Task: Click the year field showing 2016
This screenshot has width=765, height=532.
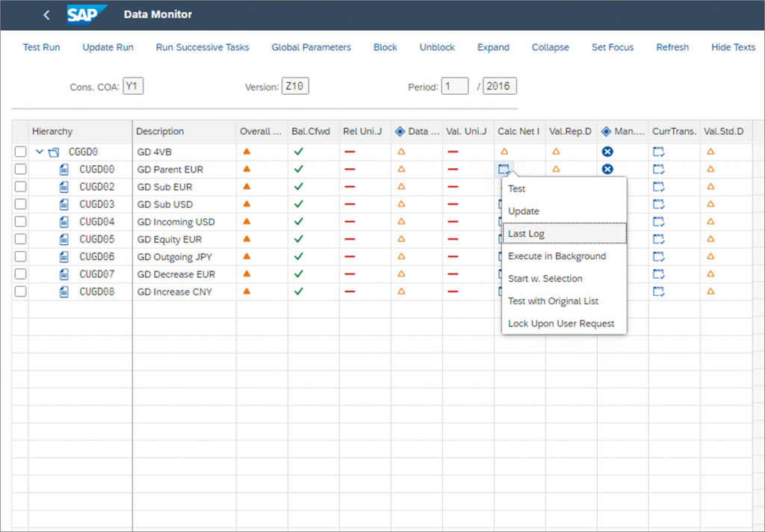Action: pyautogui.click(x=500, y=87)
